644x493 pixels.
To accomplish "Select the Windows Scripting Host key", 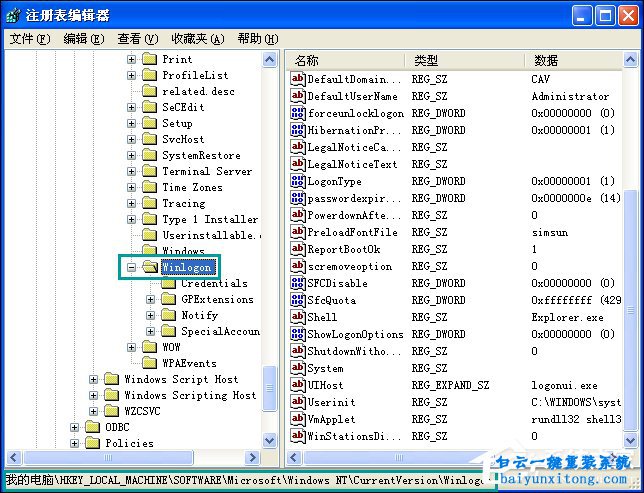I will [190, 395].
